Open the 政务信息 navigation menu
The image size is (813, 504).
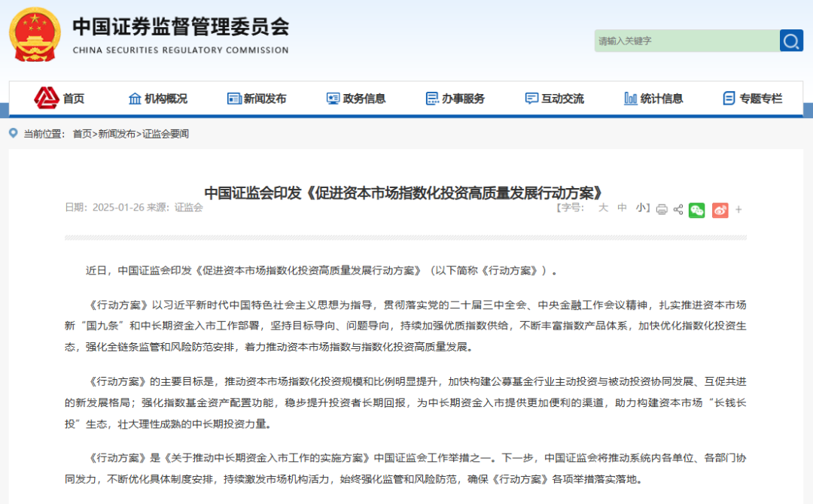click(x=364, y=99)
